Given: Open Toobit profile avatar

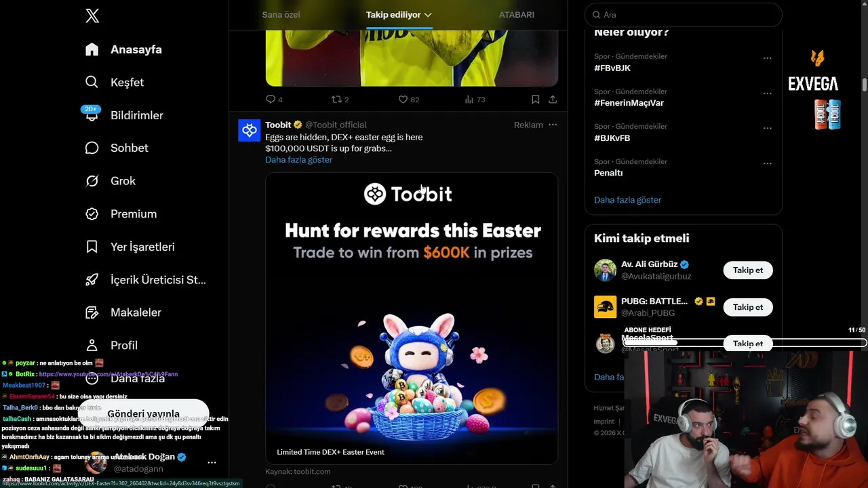Looking at the screenshot, I should click(250, 130).
